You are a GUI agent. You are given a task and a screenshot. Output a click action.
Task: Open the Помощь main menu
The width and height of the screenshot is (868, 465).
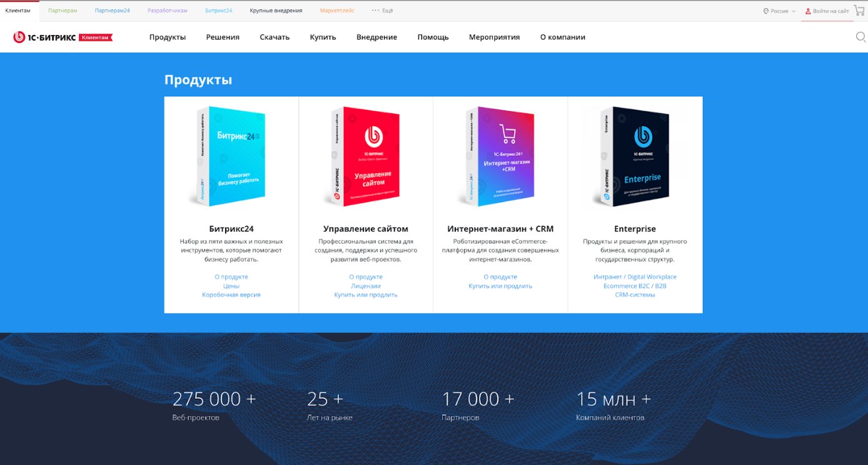[433, 37]
